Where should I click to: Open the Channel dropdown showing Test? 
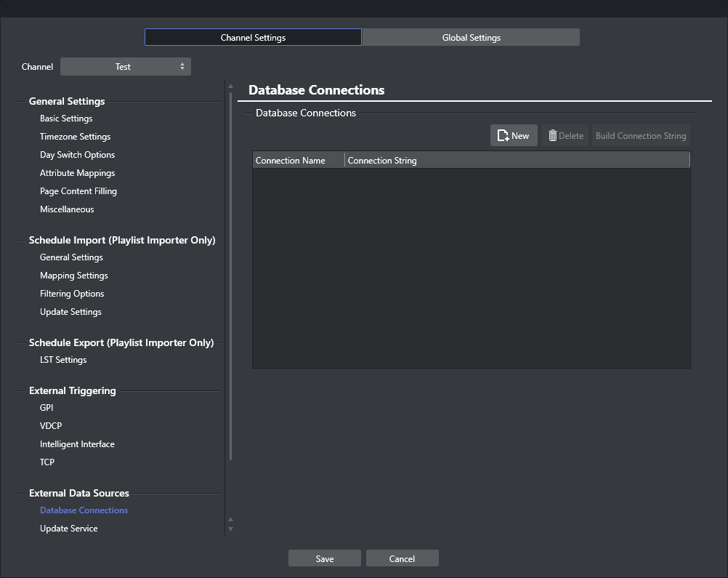point(125,67)
